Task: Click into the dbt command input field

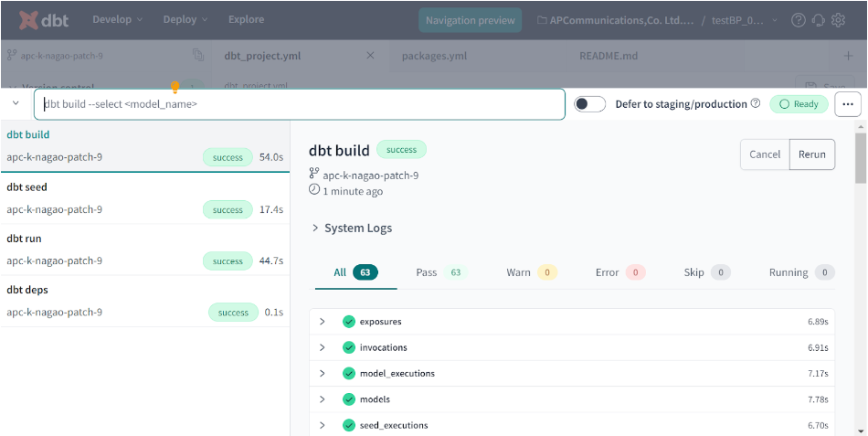Action: pyautogui.click(x=300, y=104)
